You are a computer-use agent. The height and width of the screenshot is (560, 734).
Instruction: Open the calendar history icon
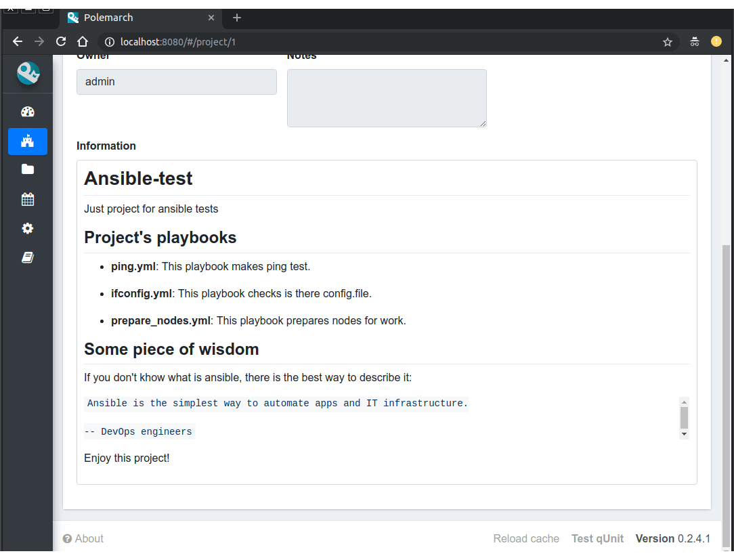point(28,199)
